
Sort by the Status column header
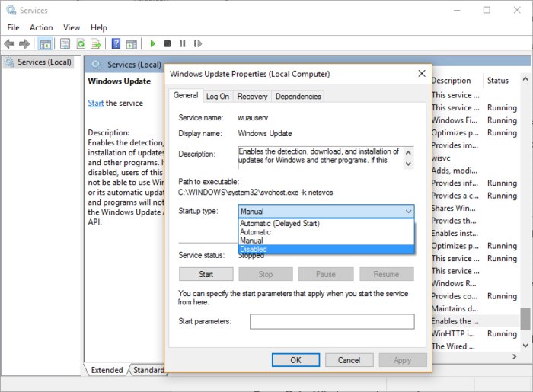[x=500, y=81]
